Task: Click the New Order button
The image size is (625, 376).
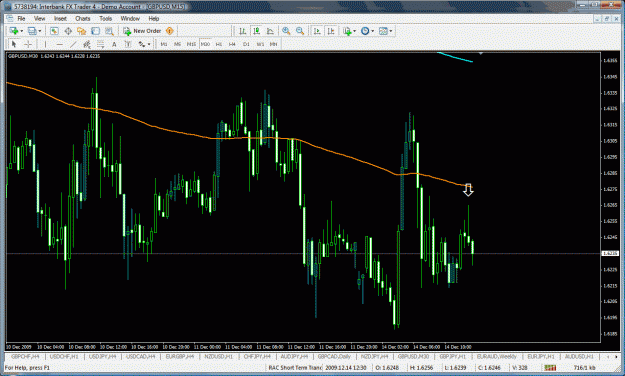Action: 142,31
